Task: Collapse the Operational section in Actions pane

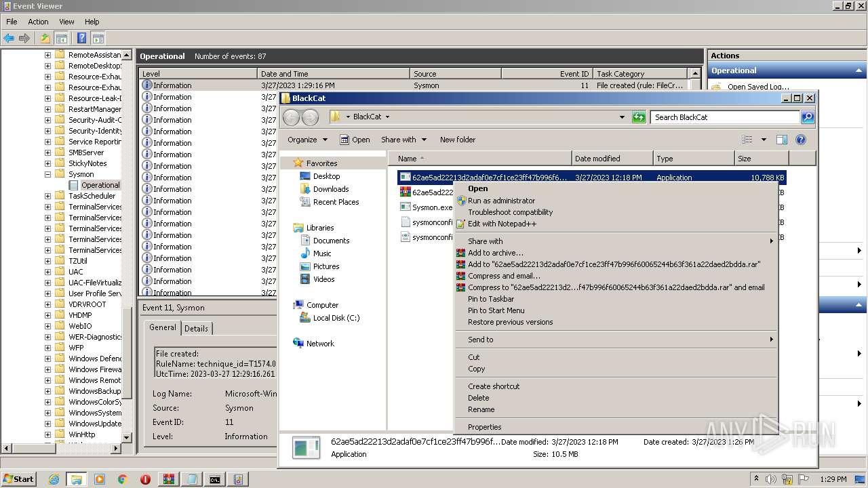Action: (859, 70)
